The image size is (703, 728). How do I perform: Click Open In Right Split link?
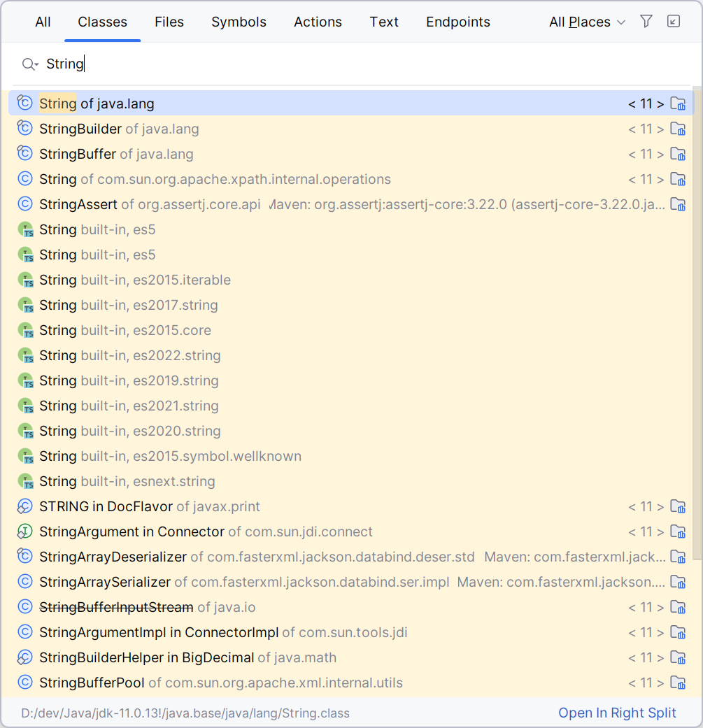(617, 713)
